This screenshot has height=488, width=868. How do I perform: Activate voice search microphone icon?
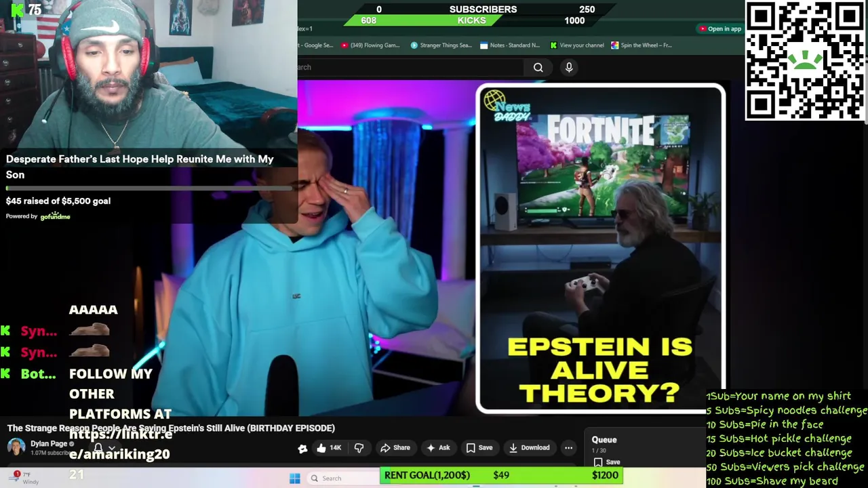[x=569, y=67]
